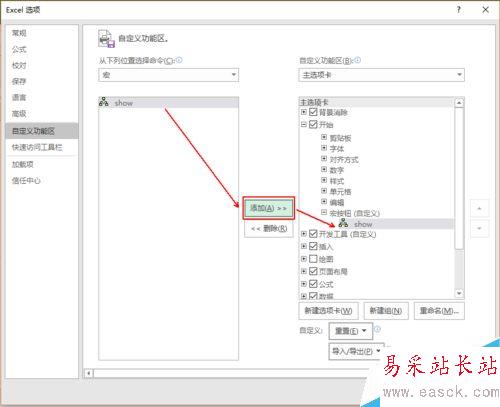Toggle the 开始 tab checkbox
The image size is (500, 407).
click(x=313, y=124)
